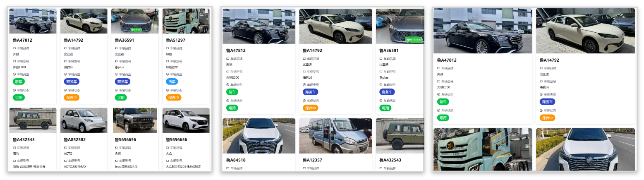Click the 鲁A852582 license plate heading
The image size is (644, 180).
[75, 140]
